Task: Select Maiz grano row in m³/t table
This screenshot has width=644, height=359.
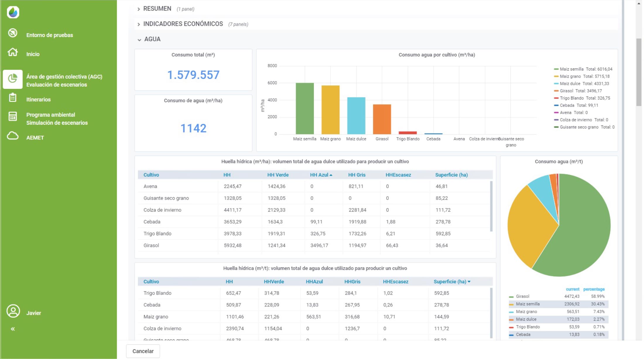Action: point(314,317)
